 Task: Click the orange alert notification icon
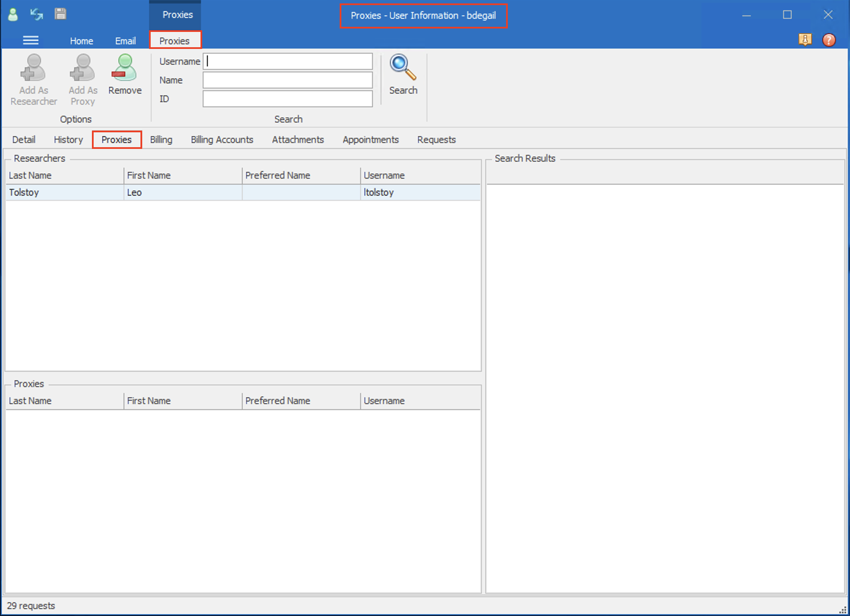(x=804, y=40)
